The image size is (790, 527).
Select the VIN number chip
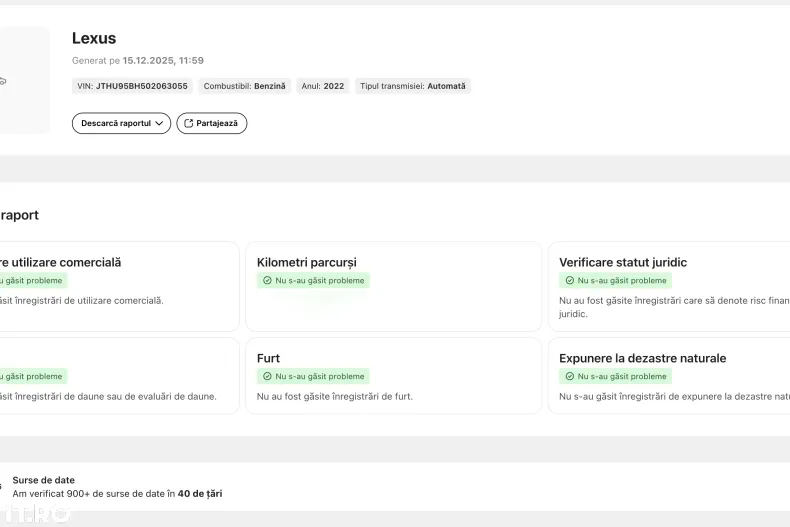click(x=132, y=86)
